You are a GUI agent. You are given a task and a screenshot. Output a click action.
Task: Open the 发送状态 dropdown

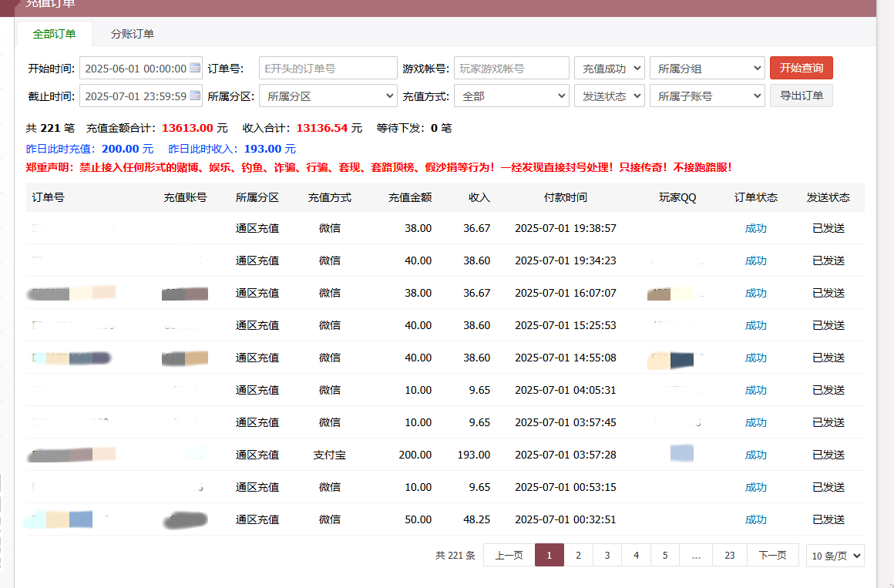(x=609, y=96)
